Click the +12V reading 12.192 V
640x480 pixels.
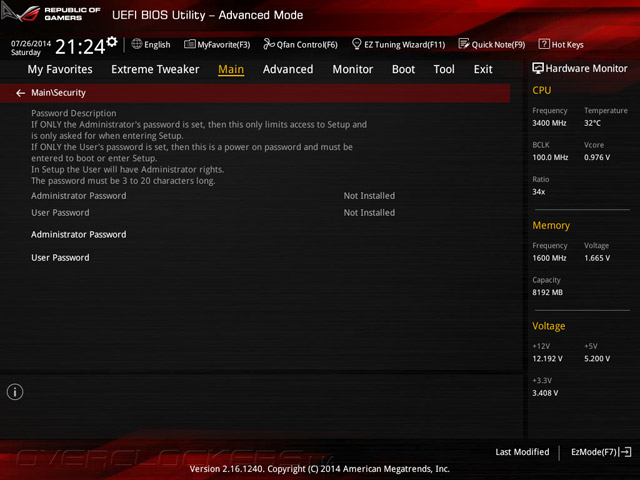[x=547, y=358]
